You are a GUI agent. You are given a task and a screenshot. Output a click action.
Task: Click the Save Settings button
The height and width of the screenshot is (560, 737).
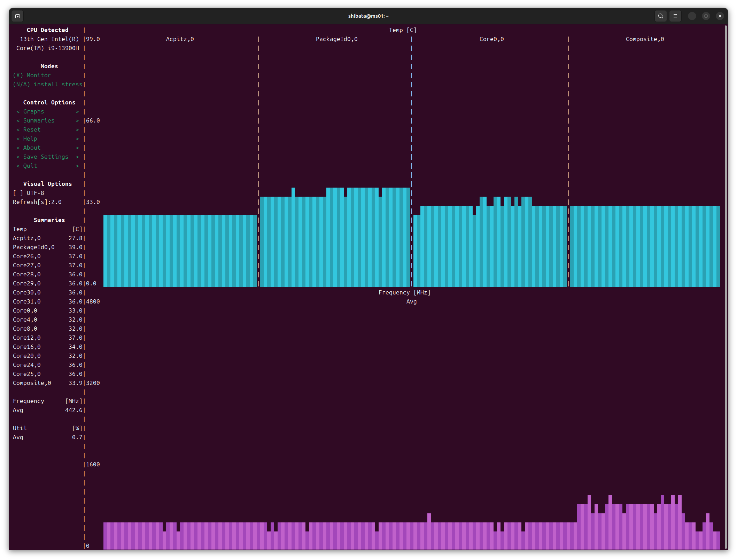pyautogui.click(x=46, y=157)
